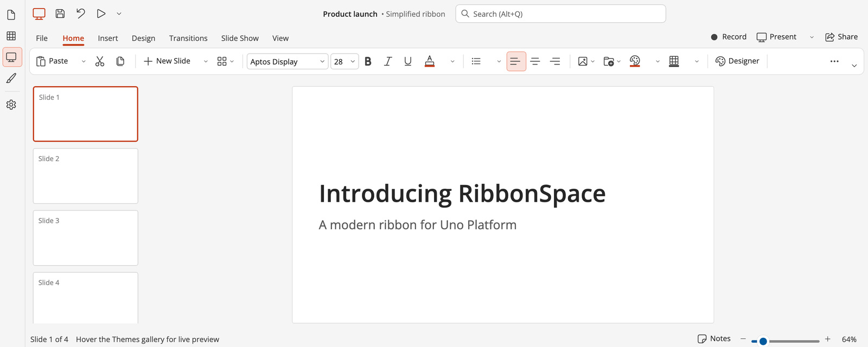The image size is (868, 347).
Task: Select the Slide 3 thumbnail
Action: click(86, 238)
